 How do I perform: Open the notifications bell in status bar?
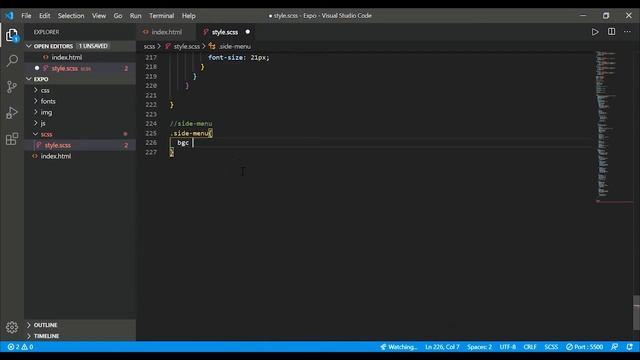[x=629, y=347]
